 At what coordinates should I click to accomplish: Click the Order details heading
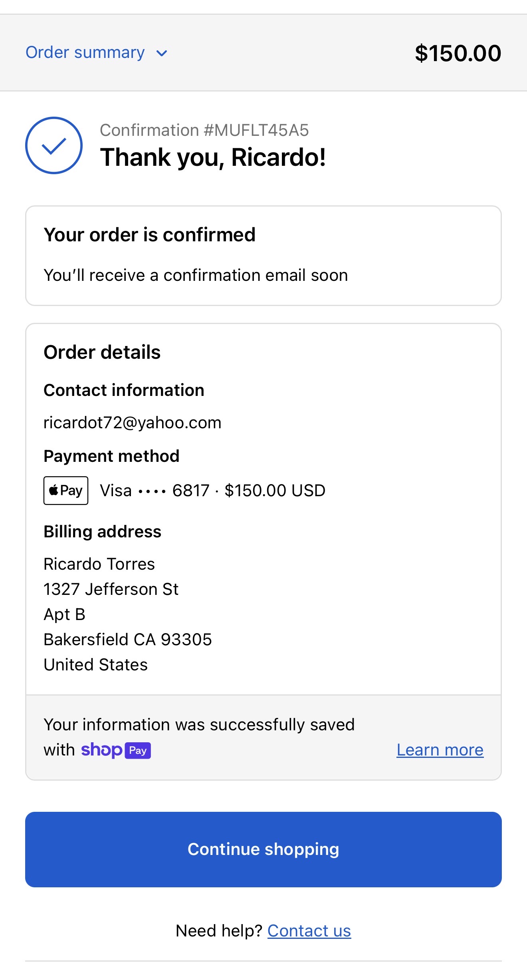point(102,352)
